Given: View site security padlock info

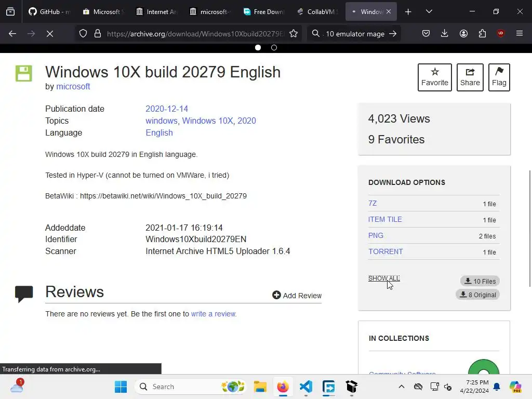Looking at the screenshot, I should click(98, 34).
